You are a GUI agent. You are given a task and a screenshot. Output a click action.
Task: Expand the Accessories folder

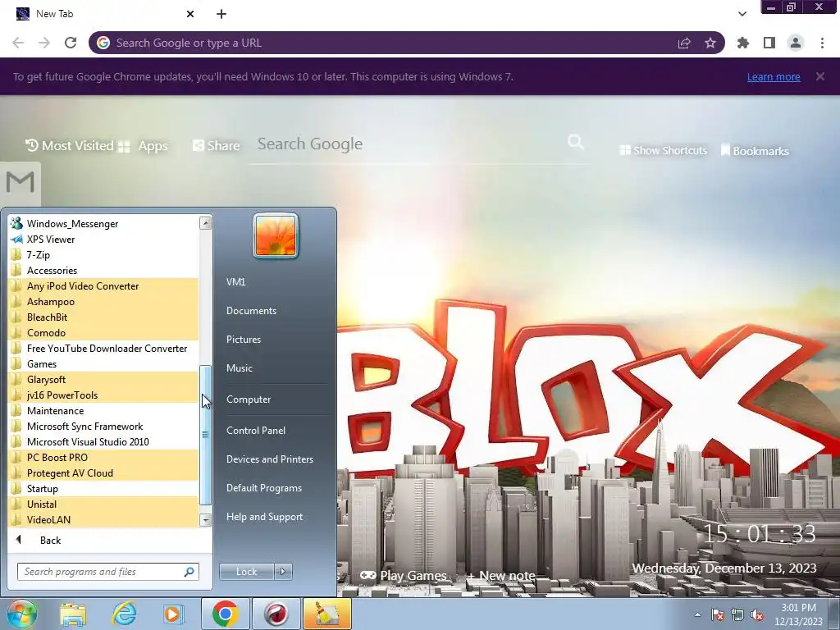pyautogui.click(x=103, y=271)
